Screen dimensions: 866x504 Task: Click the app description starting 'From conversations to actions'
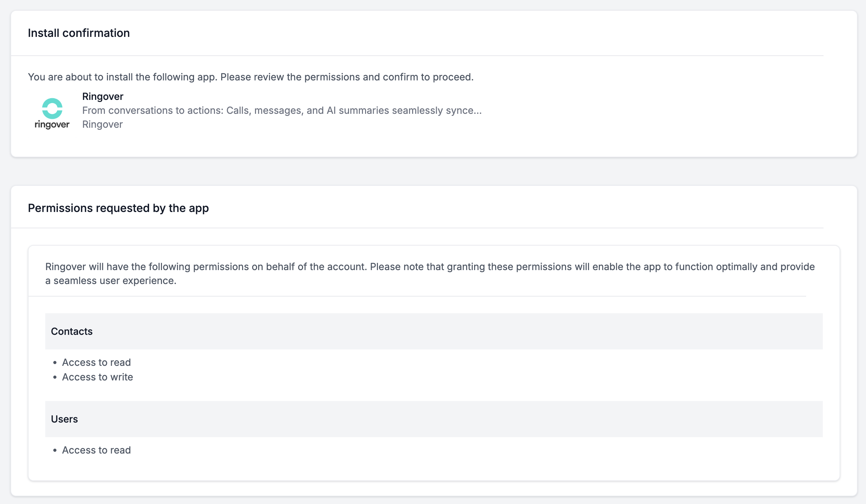click(x=282, y=110)
